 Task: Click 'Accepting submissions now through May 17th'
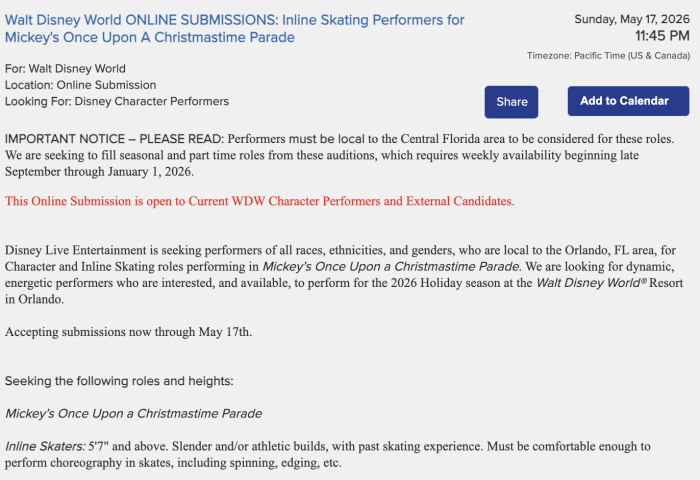129,331
